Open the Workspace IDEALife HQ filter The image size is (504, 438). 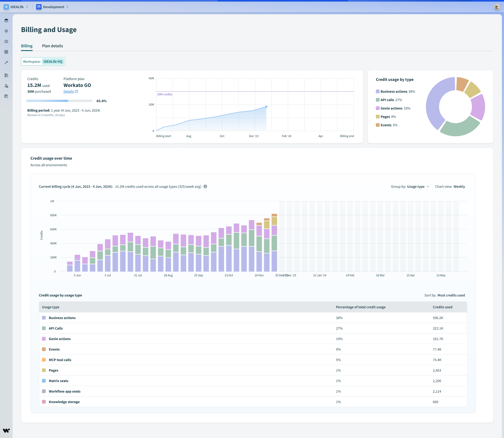[x=43, y=61]
